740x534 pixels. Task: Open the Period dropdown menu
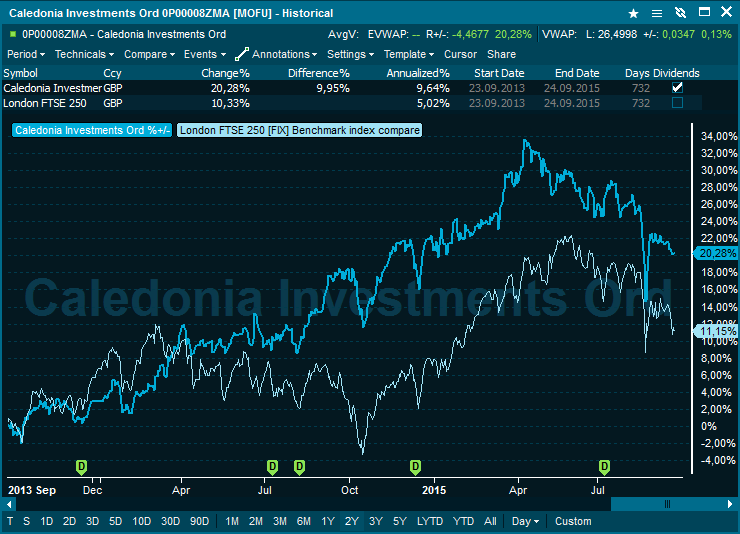click(26, 54)
